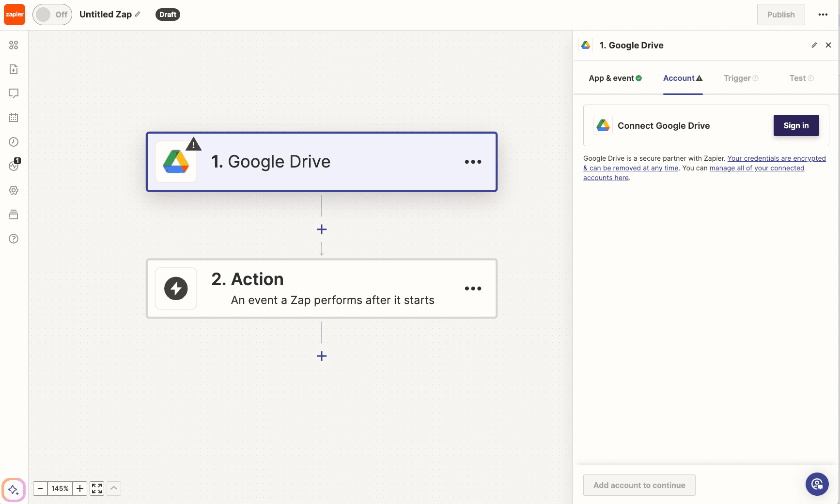840x504 pixels.
Task: Open the Copilot sparkle icon bottom left
Action: tap(14, 489)
